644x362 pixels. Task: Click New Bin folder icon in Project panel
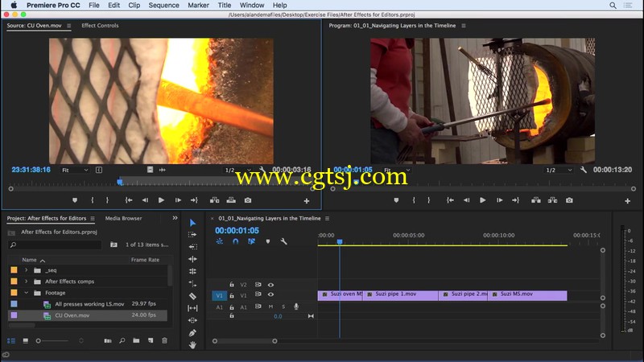pos(136,340)
